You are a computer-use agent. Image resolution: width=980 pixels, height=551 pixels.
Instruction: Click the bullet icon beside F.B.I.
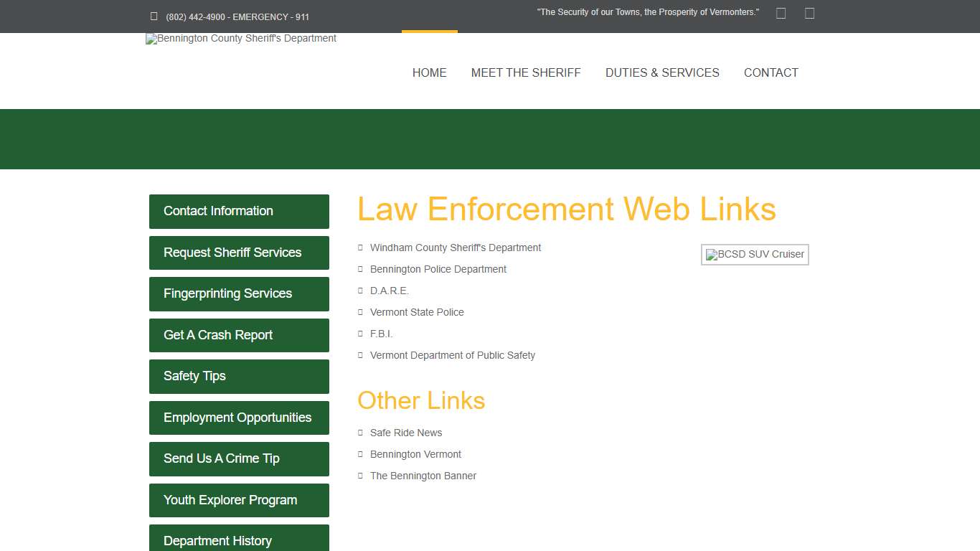click(x=360, y=334)
